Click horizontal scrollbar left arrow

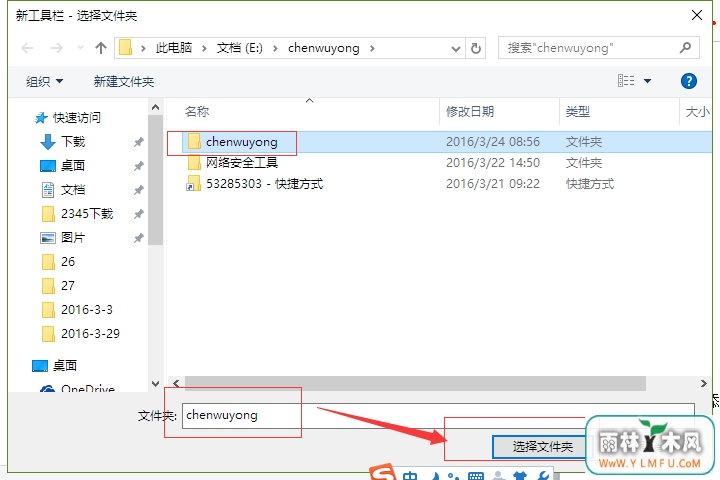(176, 383)
